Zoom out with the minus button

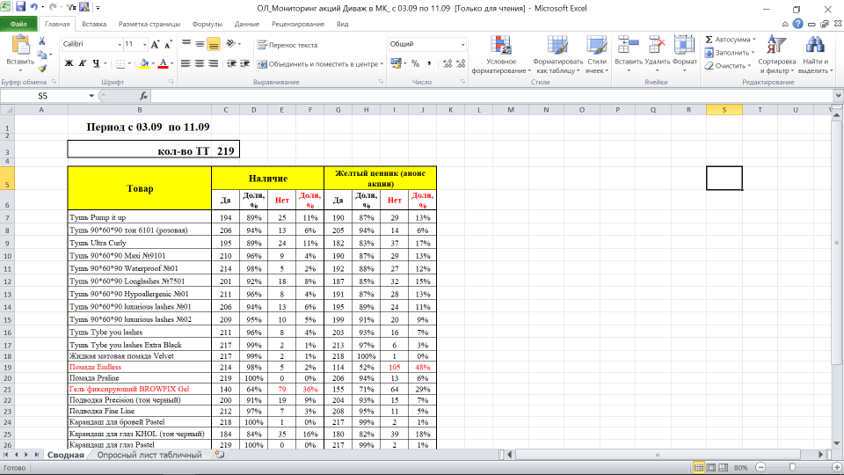[760, 467]
